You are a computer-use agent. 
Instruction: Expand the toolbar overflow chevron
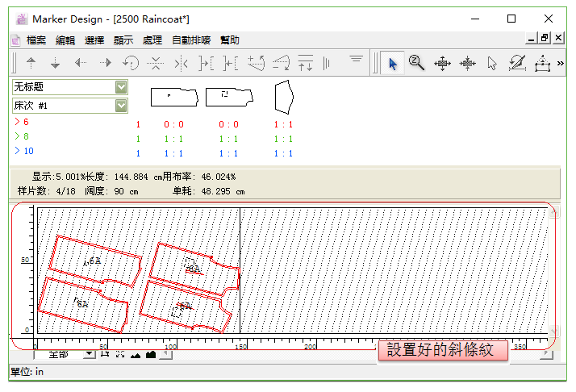tap(560, 63)
